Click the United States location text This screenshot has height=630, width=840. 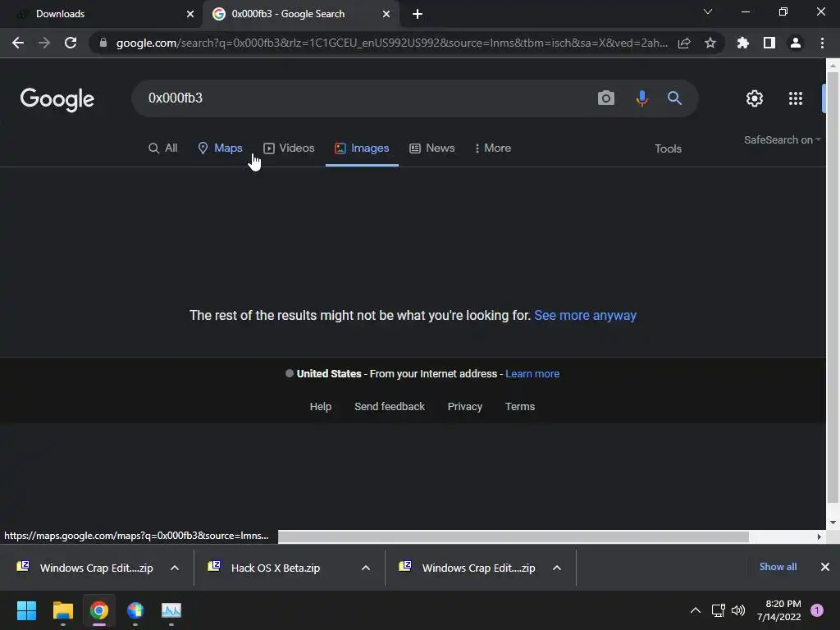click(x=329, y=374)
